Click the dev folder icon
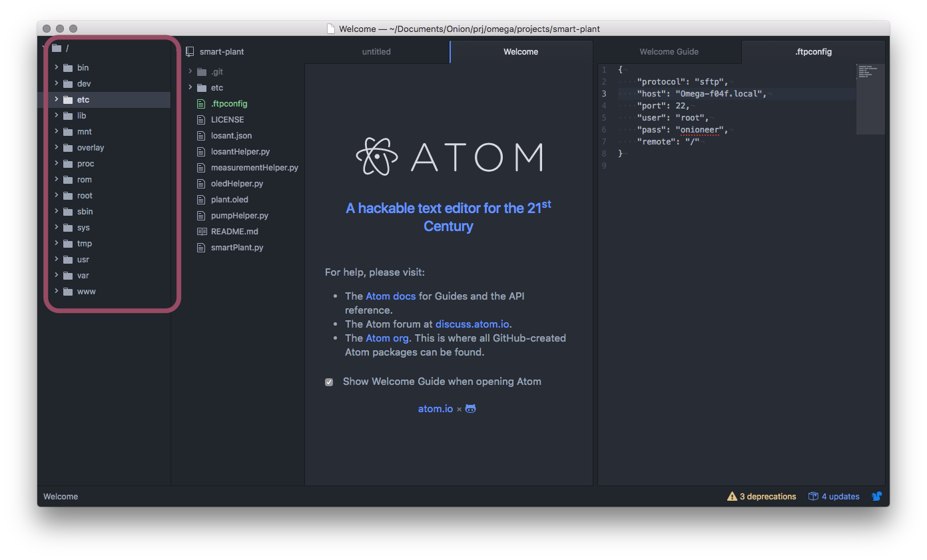927x560 pixels. pyautogui.click(x=67, y=84)
